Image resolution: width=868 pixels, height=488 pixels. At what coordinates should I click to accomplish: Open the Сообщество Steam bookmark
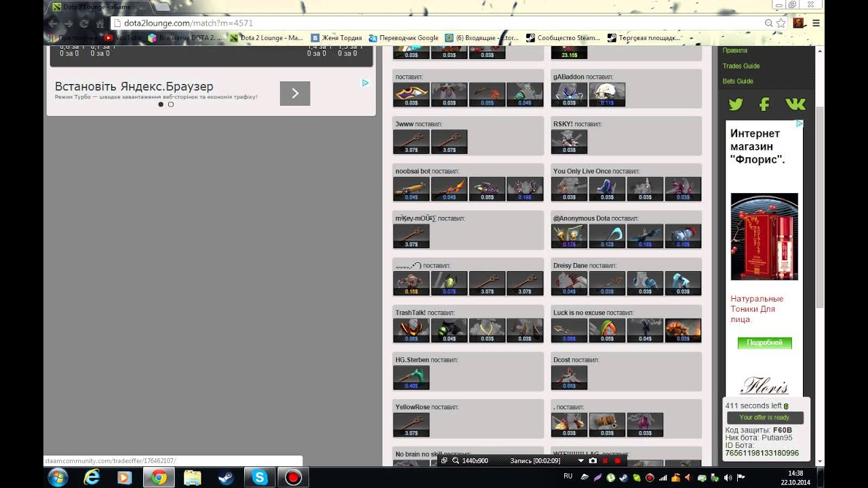pos(563,38)
